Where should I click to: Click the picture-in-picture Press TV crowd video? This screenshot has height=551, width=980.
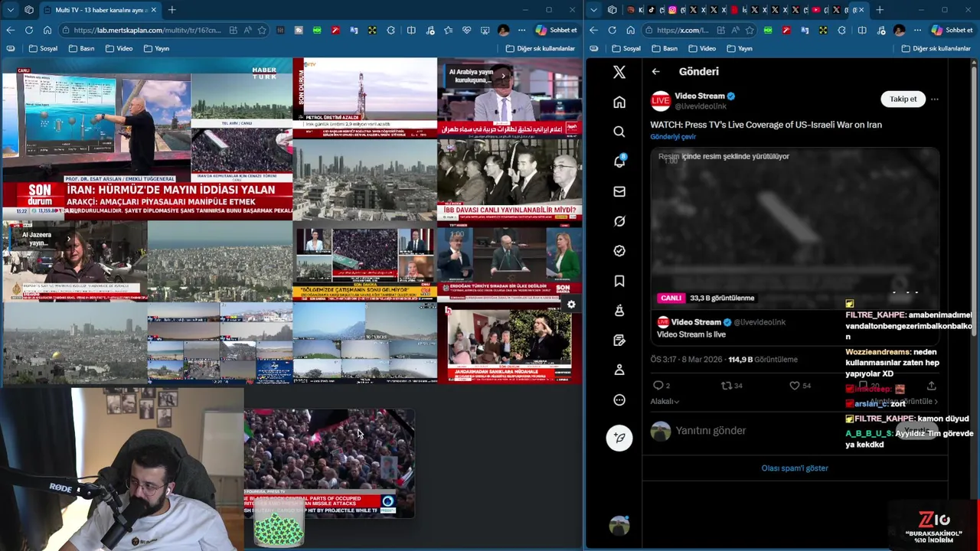point(329,464)
